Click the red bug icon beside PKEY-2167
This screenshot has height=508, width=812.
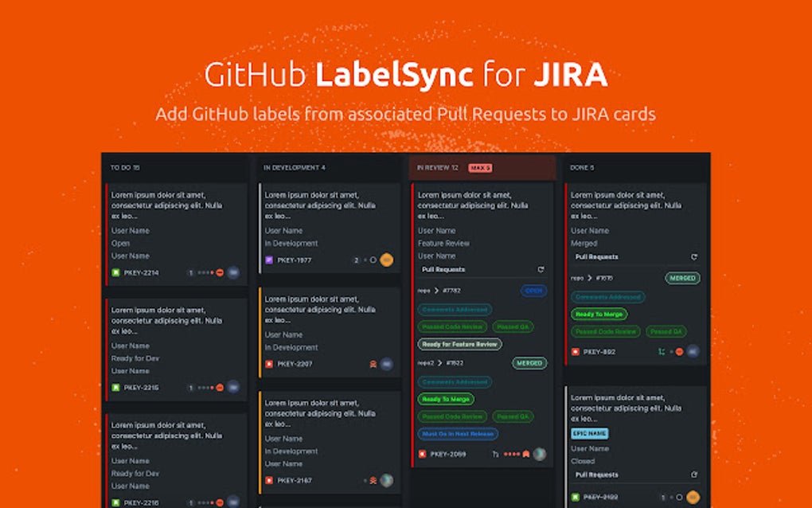(x=269, y=481)
